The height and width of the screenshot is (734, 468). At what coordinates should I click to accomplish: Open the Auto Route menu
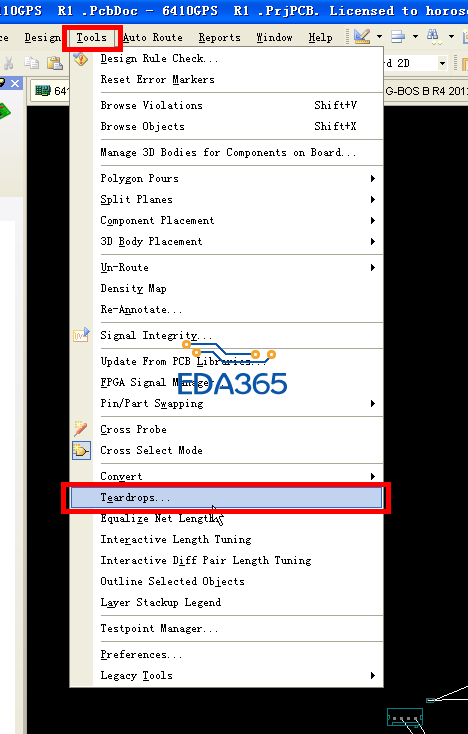click(153, 37)
